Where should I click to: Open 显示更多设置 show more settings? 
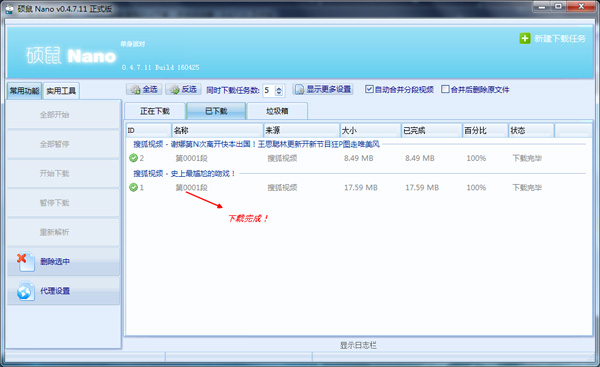(323, 90)
